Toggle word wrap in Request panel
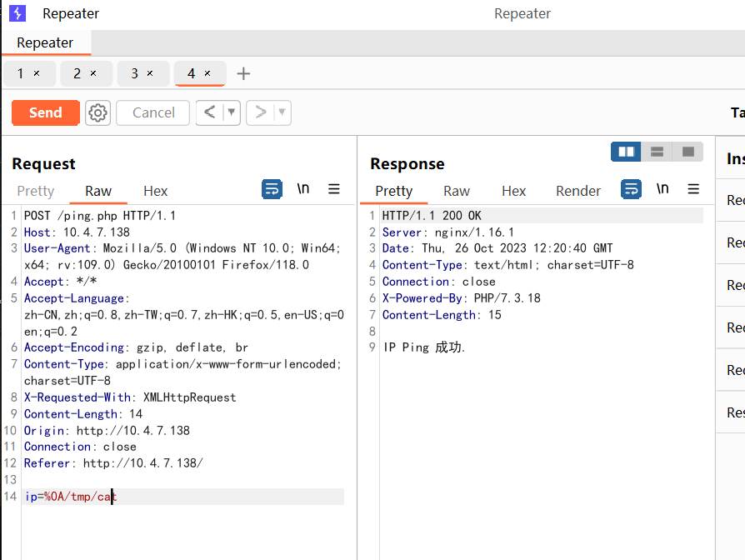Image resolution: width=745 pixels, height=560 pixels. pyautogui.click(x=272, y=189)
